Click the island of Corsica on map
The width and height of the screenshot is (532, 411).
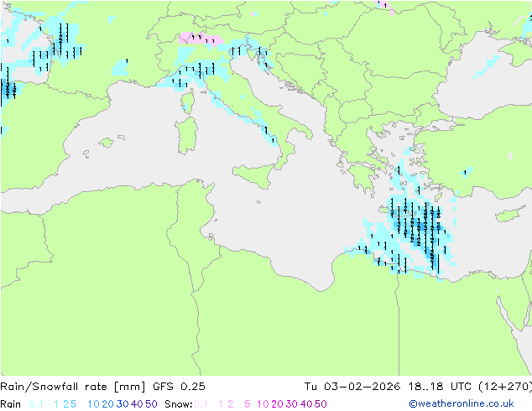coord(189,101)
